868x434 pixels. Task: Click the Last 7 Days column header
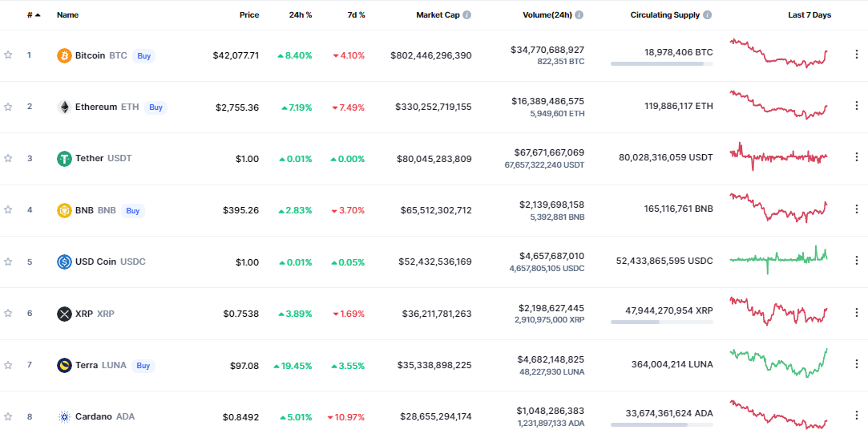[x=809, y=15]
